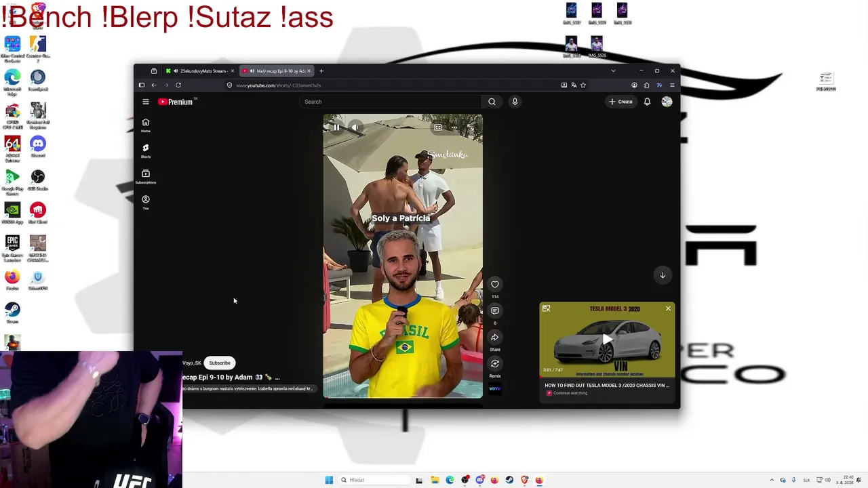
Task: Go to YouTube Premium home logo
Action: click(177, 102)
